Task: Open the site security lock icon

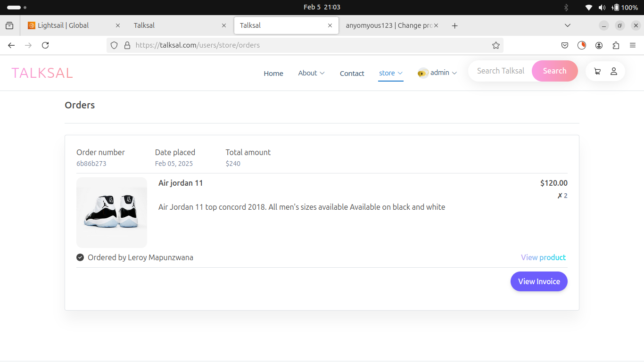Action: pos(127,45)
